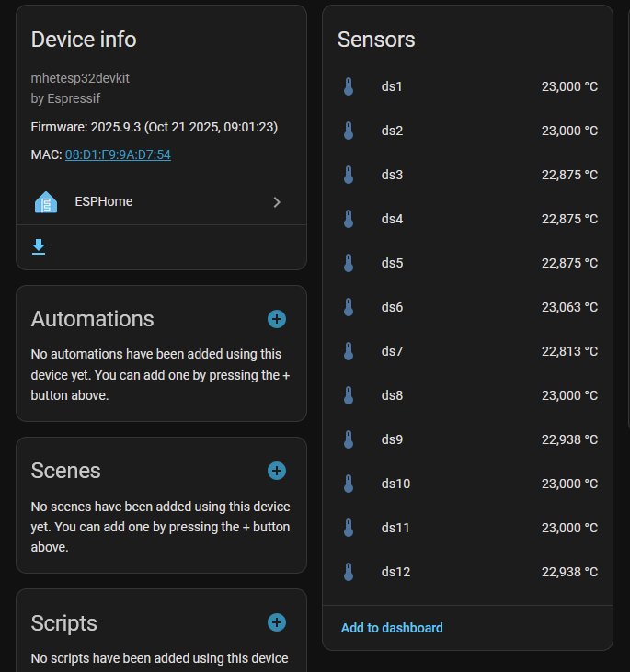The width and height of the screenshot is (630, 672).
Task: Click the thermometer icon beside ds4
Action: point(349,219)
